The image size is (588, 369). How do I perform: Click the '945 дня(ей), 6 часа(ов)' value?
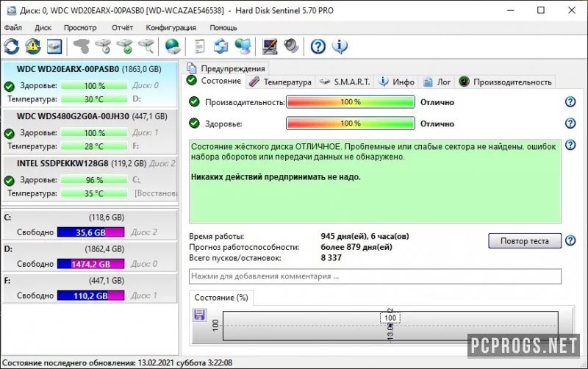click(365, 236)
